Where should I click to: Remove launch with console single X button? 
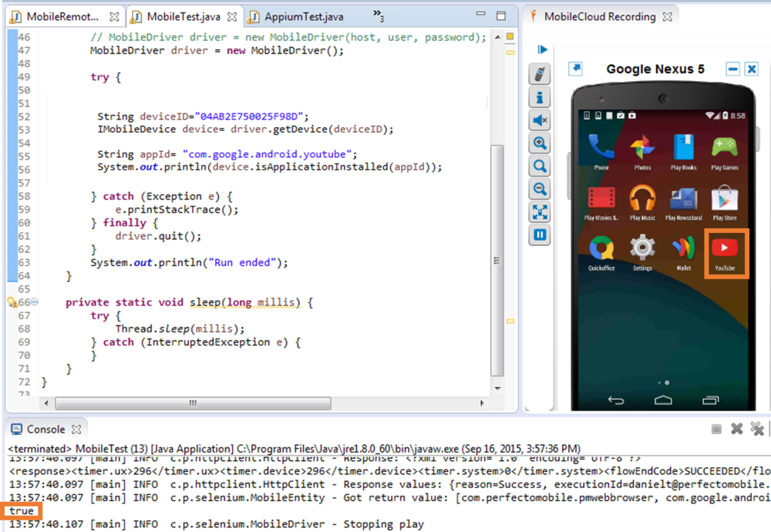click(736, 429)
